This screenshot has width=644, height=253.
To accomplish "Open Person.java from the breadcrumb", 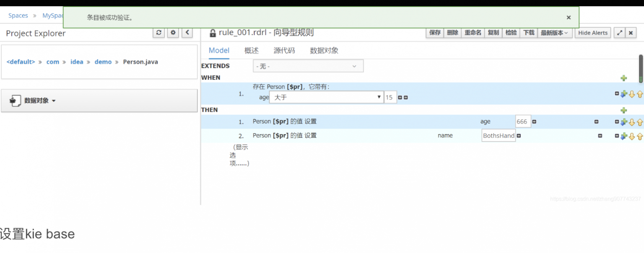I will [140, 62].
